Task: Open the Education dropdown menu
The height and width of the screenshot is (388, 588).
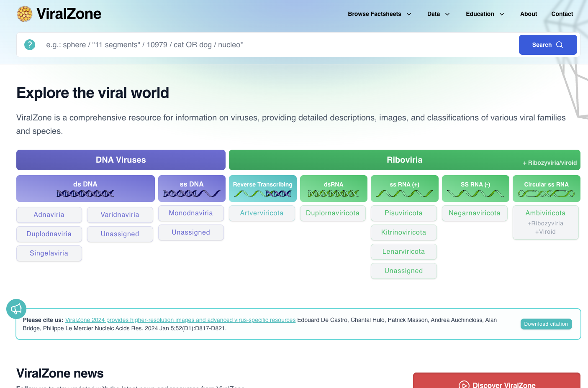Action: click(485, 14)
